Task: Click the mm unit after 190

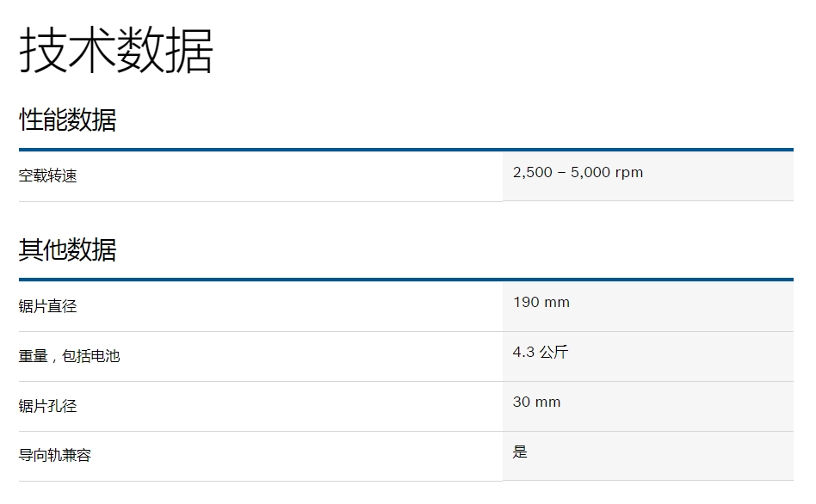Action: pos(558,303)
